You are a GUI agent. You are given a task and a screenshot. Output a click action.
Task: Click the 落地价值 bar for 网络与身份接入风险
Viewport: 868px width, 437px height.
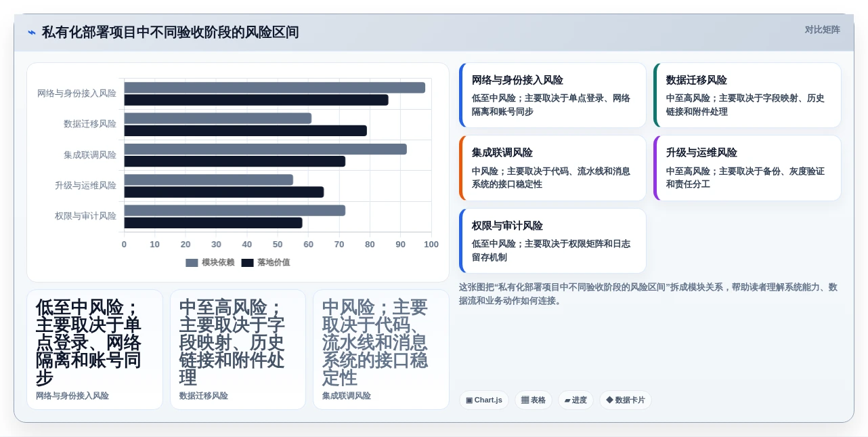coord(256,100)
